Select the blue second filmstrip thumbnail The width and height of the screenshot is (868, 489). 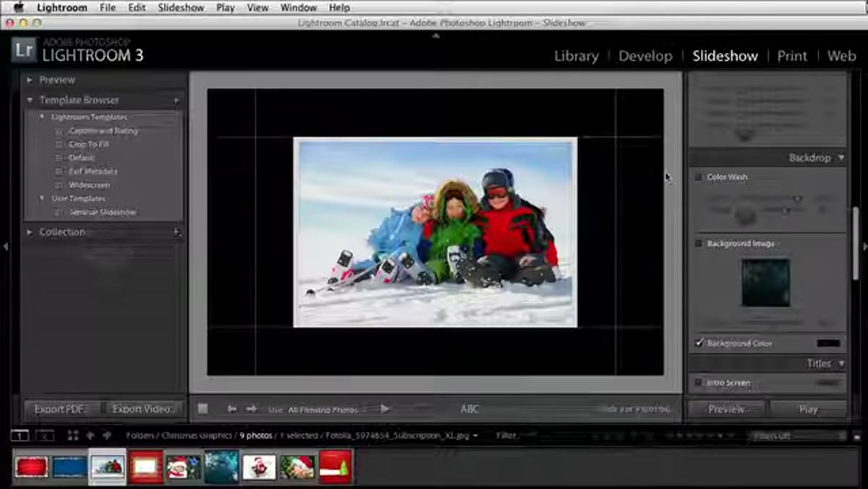point(69,467)
